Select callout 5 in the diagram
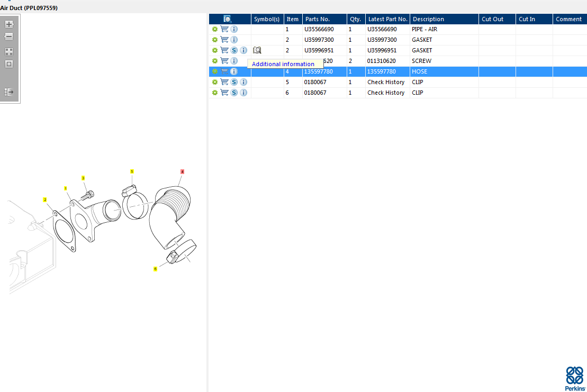 click(132, 171)
